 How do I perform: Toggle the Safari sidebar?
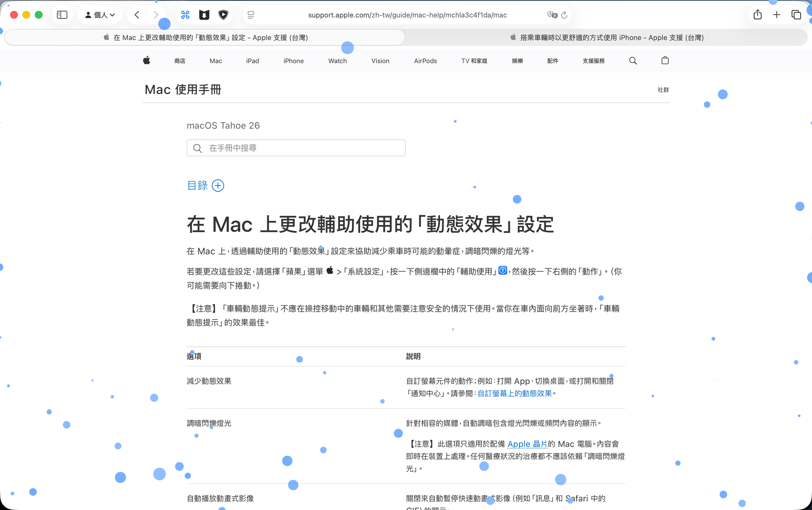(x=62, y=15)
